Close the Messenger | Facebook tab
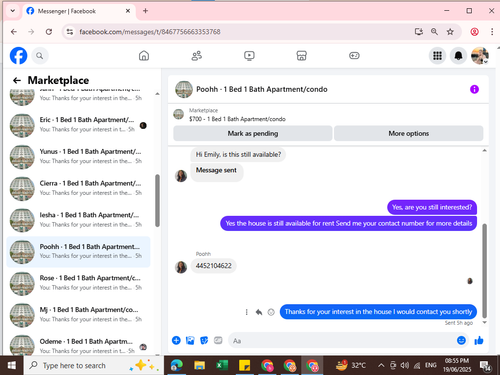The width and height of the screenshot is (500, 375). coord(128,11)
